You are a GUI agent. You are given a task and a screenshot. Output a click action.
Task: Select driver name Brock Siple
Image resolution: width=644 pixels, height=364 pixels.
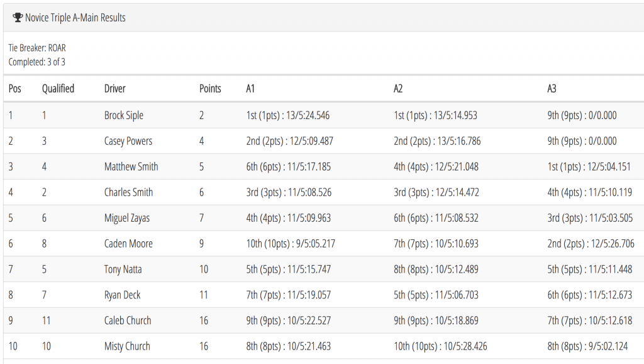coord(124,115)
